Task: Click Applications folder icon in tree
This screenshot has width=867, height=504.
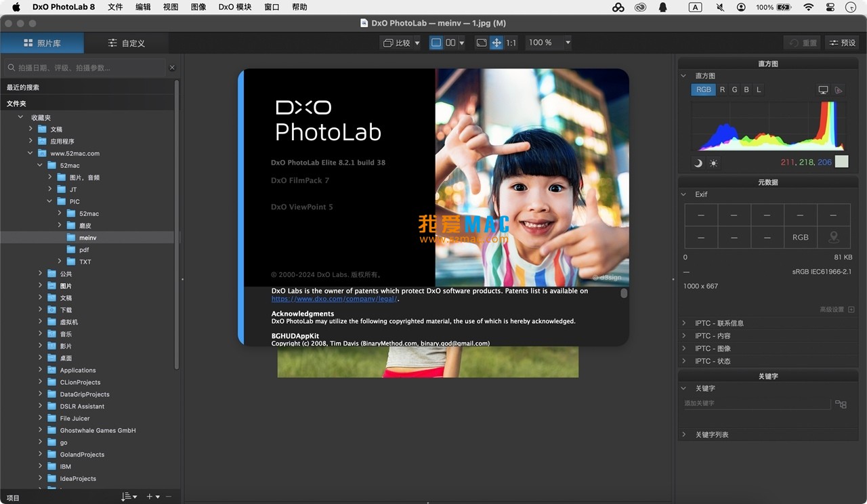Action: pos(51,371)
